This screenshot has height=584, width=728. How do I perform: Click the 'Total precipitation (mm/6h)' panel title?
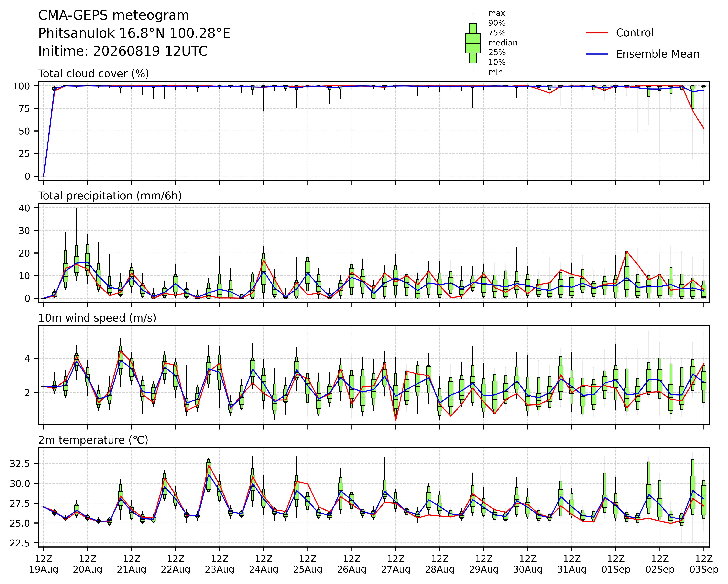[x=110, y=196]
